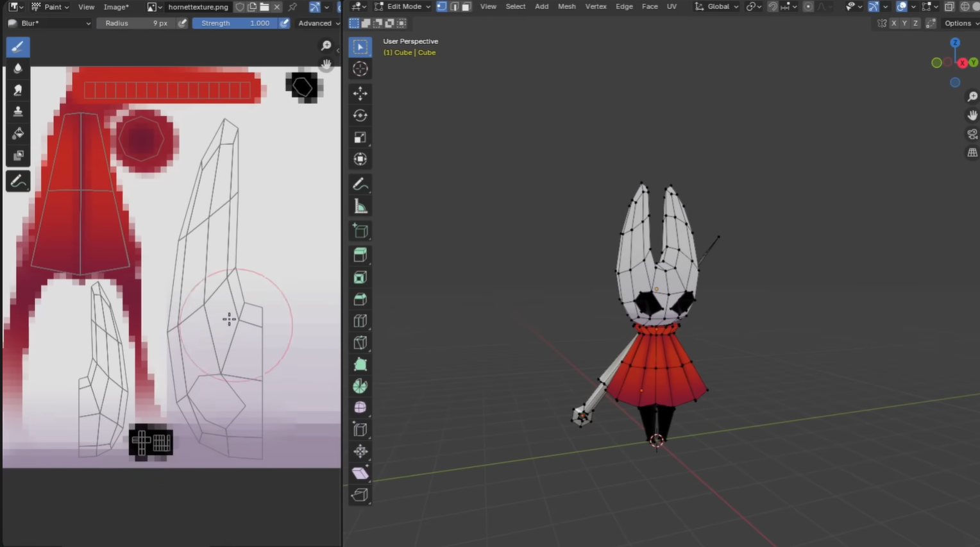Open the UV menu in the viewport header
The image size is (980, 547).
(672, 6)
